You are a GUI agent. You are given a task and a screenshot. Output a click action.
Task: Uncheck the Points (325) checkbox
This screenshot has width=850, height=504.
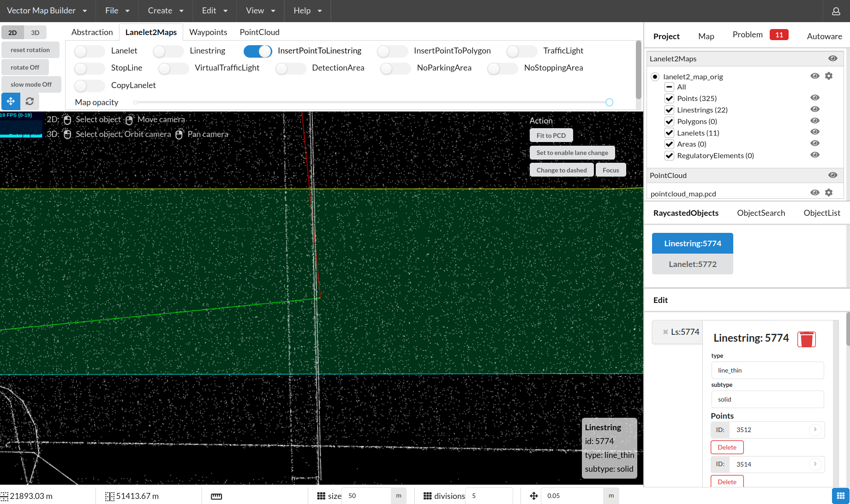669,98
